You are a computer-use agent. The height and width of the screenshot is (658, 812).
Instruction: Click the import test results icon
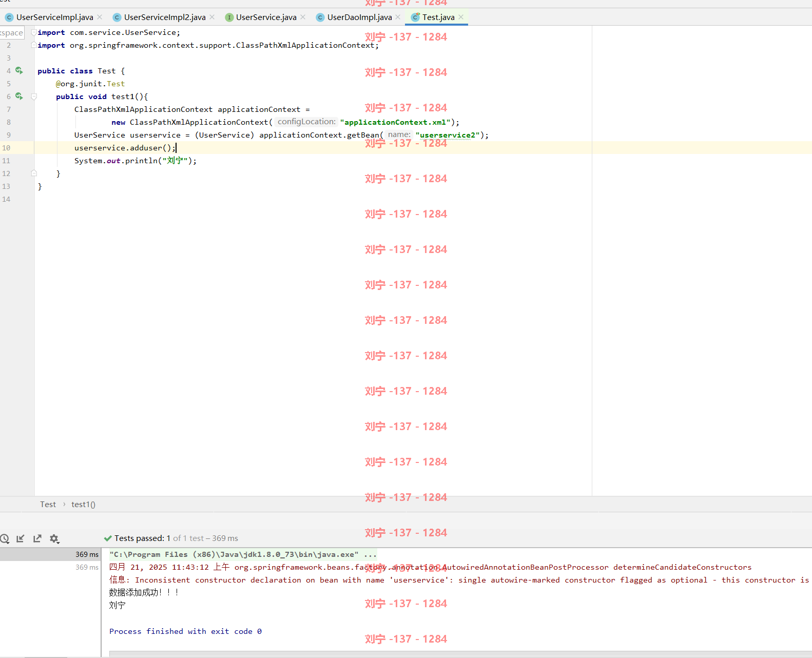tap(21, 538)
